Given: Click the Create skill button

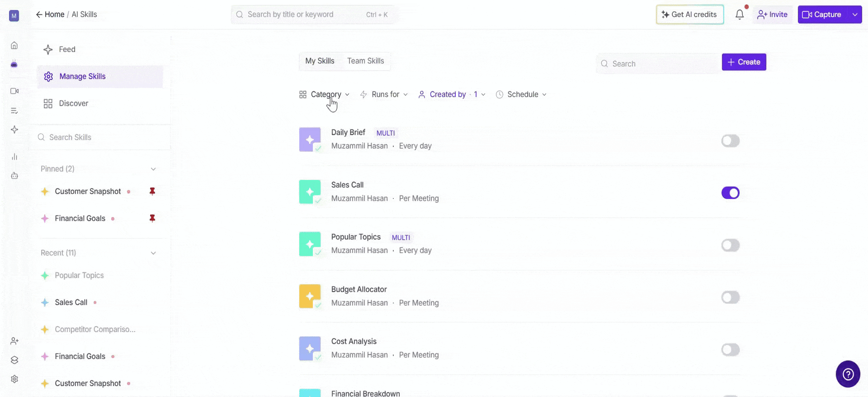Looking at the screenshot, I should (744, 62).
